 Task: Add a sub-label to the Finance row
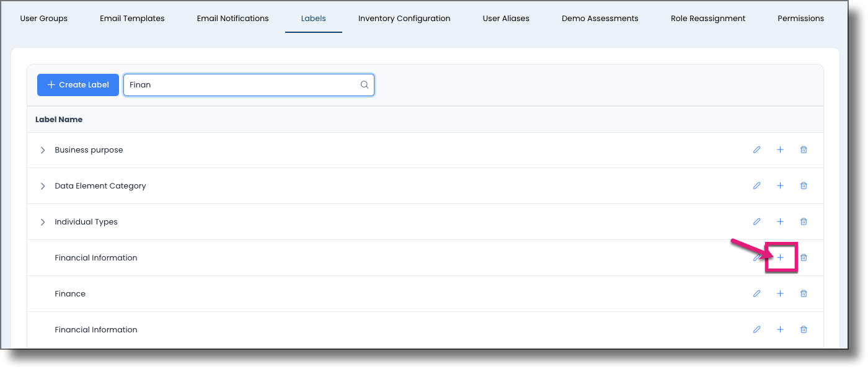(x=780, y=294)
